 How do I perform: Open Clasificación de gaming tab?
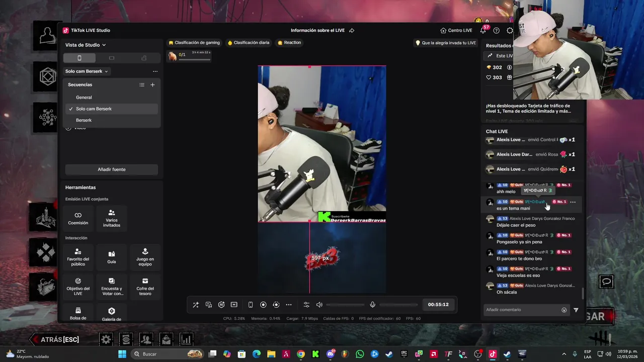[x=194, y=43]
